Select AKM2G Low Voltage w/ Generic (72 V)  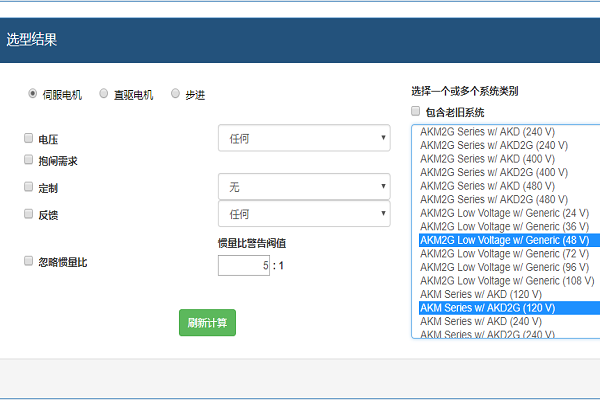coord(509,254)
